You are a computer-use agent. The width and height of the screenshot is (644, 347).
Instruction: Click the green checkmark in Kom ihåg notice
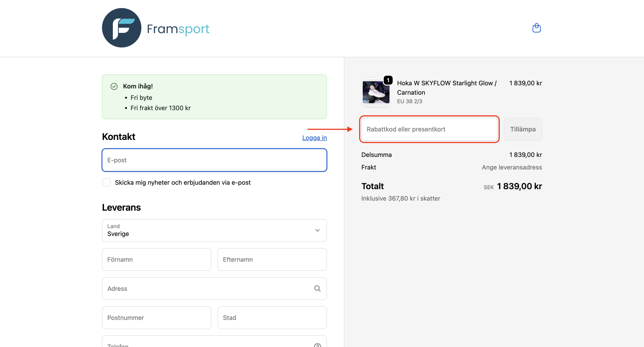[x=114, y=86]
